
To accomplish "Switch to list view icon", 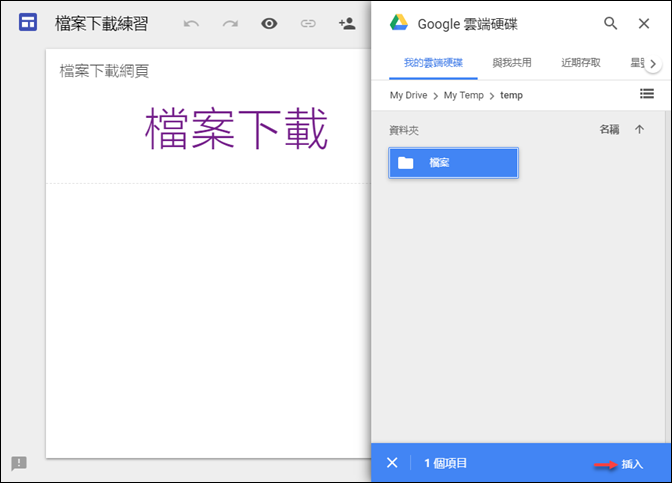I will (x=647, y=93).
